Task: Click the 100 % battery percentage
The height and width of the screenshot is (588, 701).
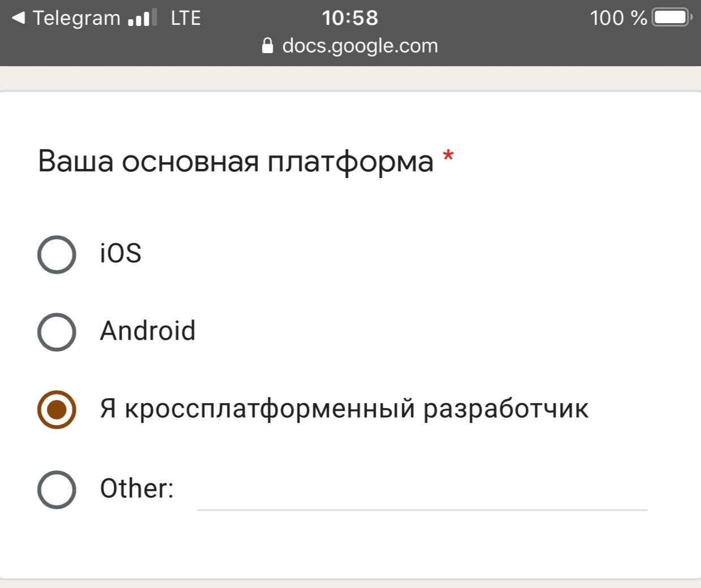Action: click(618, 18)
